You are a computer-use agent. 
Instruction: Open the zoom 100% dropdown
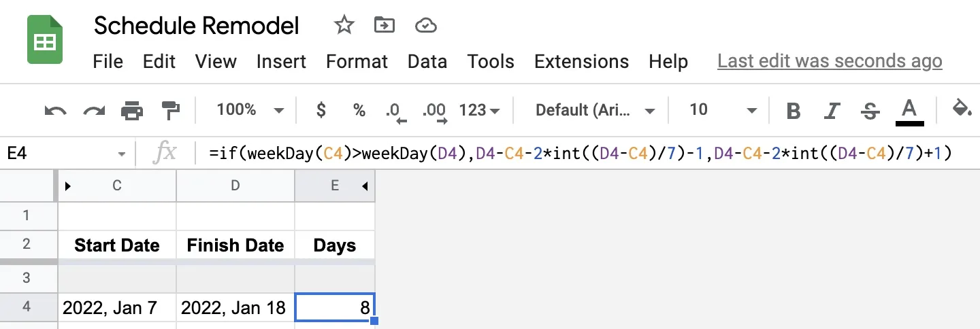pos(249,110)
